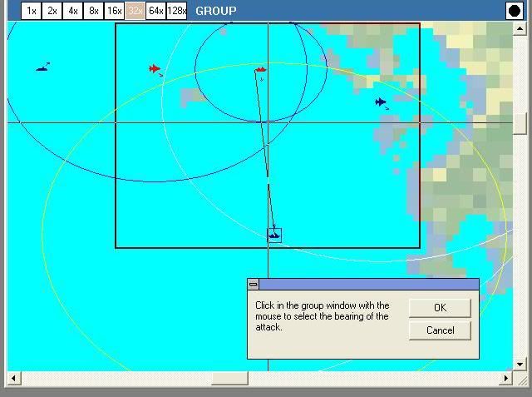Cancel the bearing selection dialog
This screenshot has width=532, height=397.
tap(440, 330)
